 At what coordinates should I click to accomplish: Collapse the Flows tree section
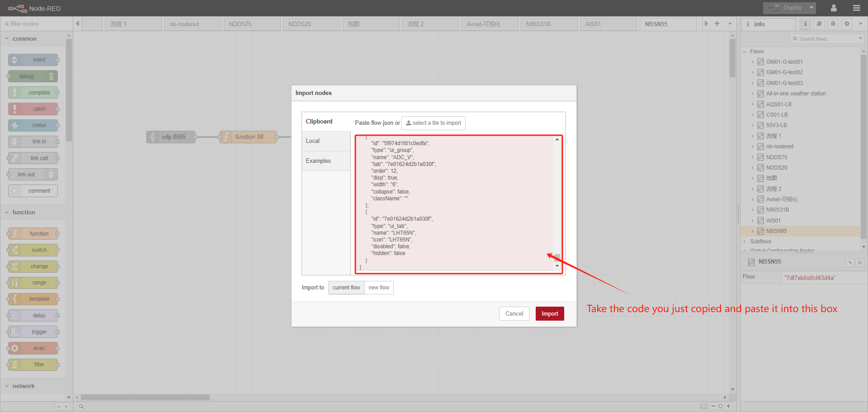click(x=745, y=52)
